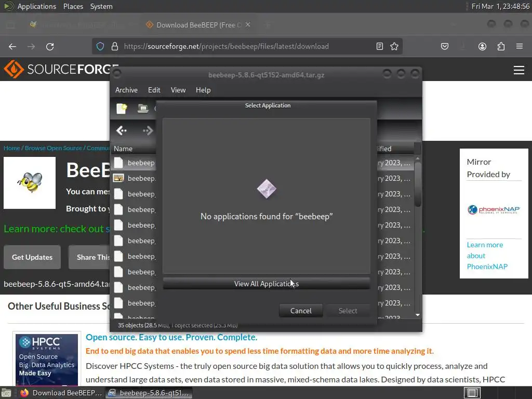Click the clock in top panel
The width and height of the screenshot is (532, 399).
(x=500, y=6)
